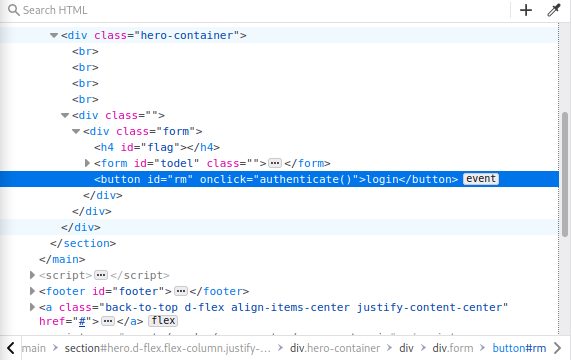The height and width of the screenshot is (360, 571).
Task: Select the plain div breadcrumb
Action: tap(406, 348)
